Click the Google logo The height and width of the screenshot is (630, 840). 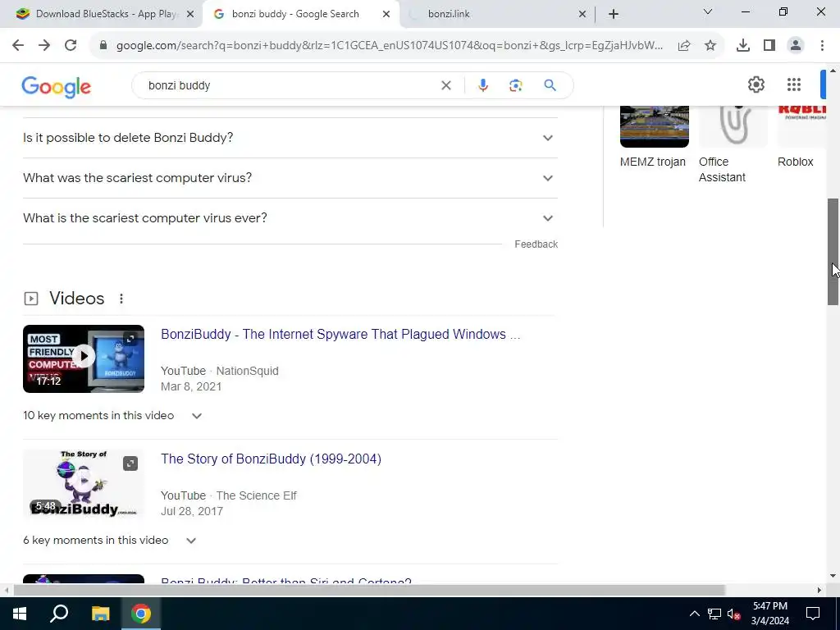(57, 87)
